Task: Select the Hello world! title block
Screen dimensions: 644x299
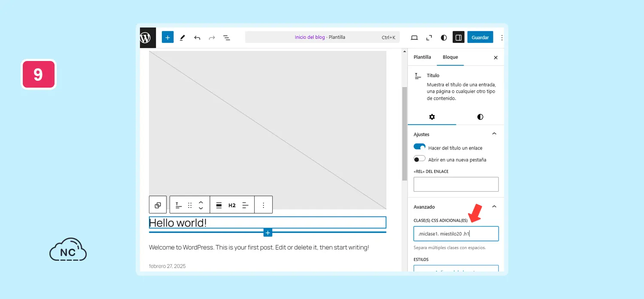Action: click(267, 223)
